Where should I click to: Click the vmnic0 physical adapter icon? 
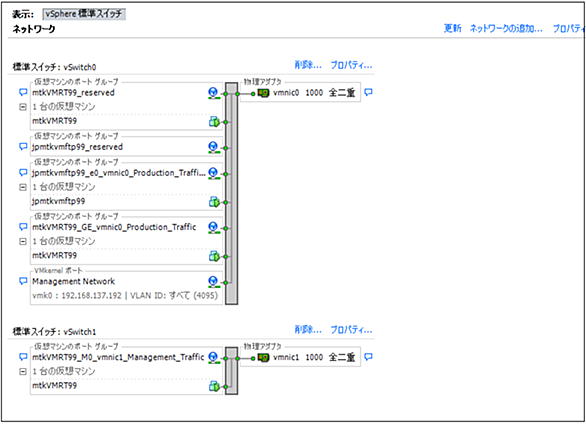tap(263, 93)
